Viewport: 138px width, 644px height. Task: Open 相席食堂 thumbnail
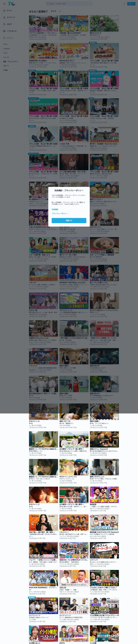[104, 495]
